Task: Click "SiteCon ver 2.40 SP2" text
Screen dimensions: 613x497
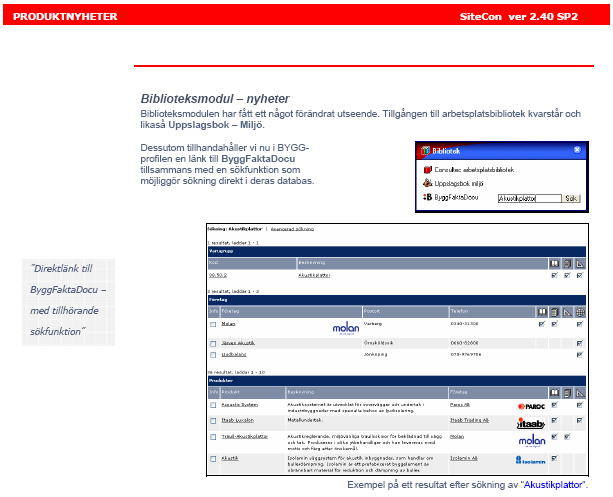Action: 518,16
